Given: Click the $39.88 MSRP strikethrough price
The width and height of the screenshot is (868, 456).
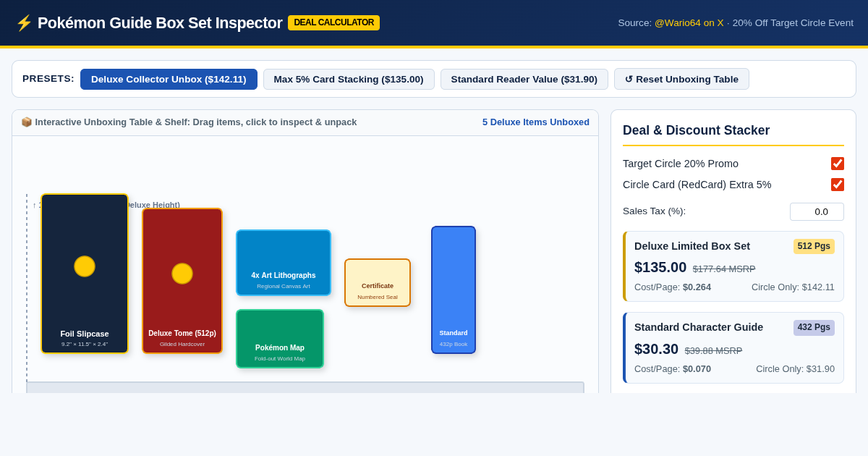Looking at the screenshot, I should click(714, 350).
